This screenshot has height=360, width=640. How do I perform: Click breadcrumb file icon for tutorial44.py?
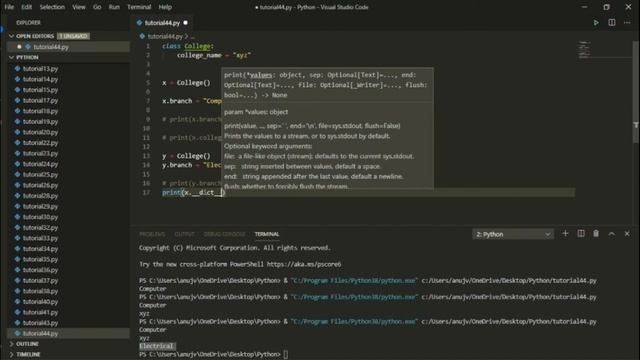pyautogui.click(x=142, y=36)
